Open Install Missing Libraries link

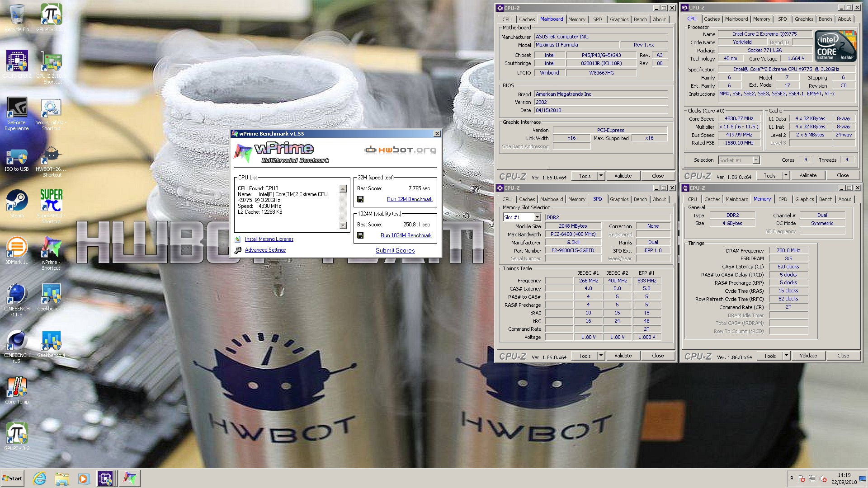point(269,239)
